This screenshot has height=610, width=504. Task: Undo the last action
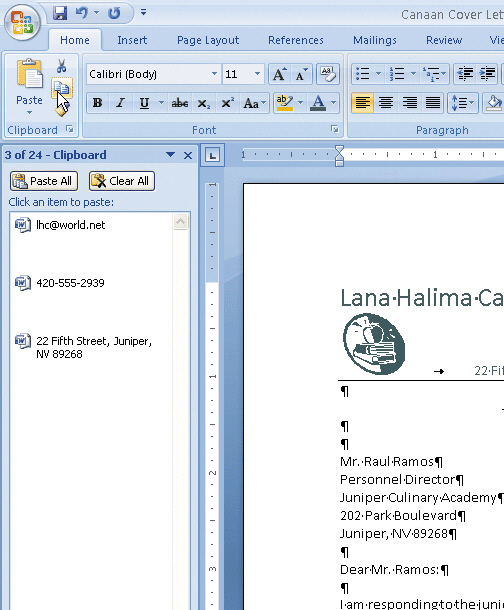click(x=82, y=13)
